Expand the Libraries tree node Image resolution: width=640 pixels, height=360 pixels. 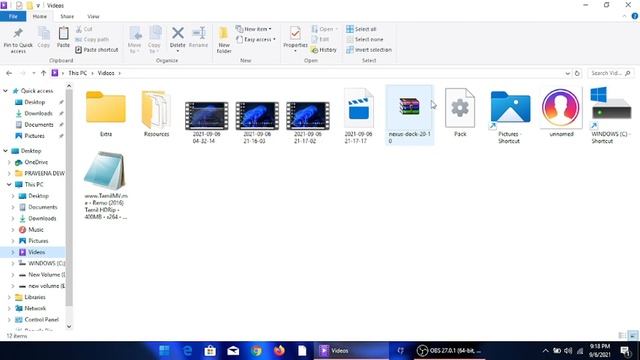click(x=9, y=297)
